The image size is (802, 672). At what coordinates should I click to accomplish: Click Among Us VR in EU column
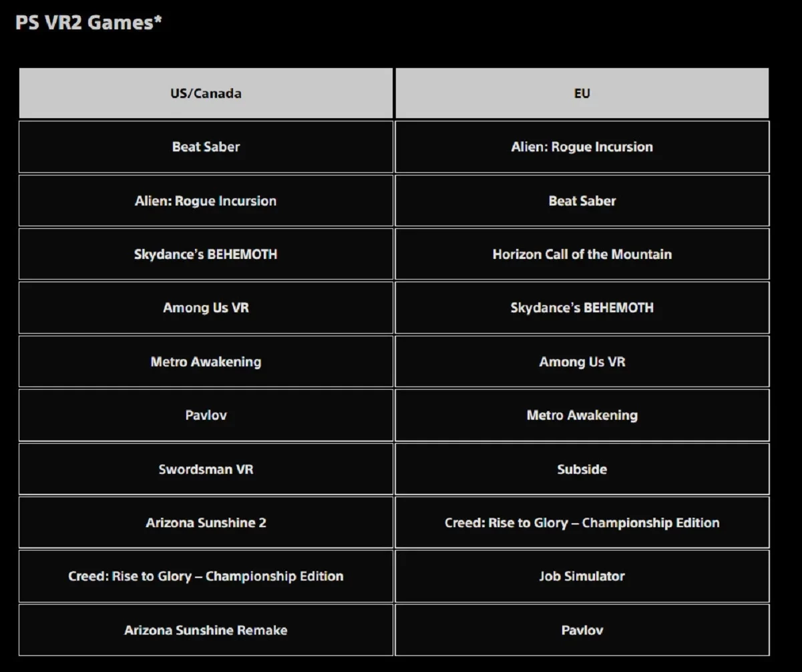click(x=582, y=362)
